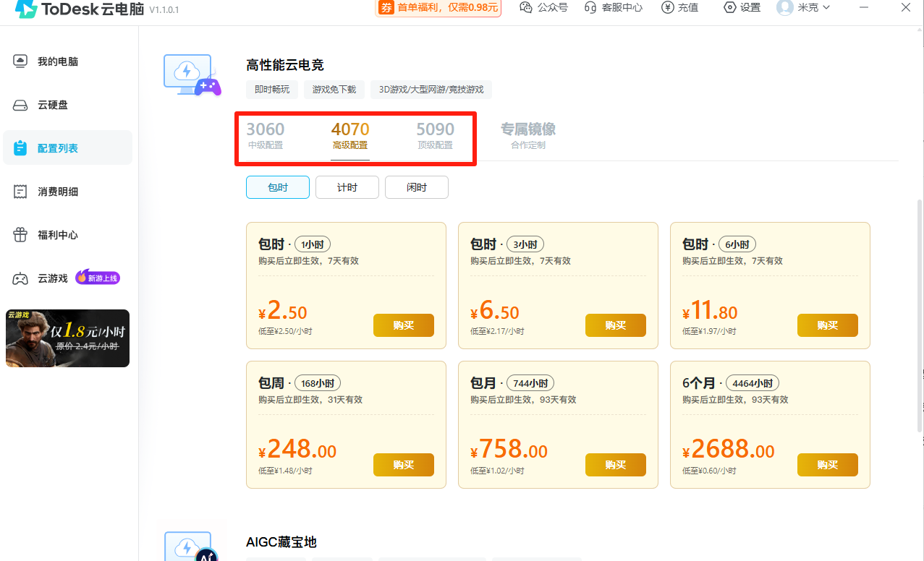Open 云硬盘 in the sidebar
This screenshot has height=561, width=924.
tap(67, 105)
